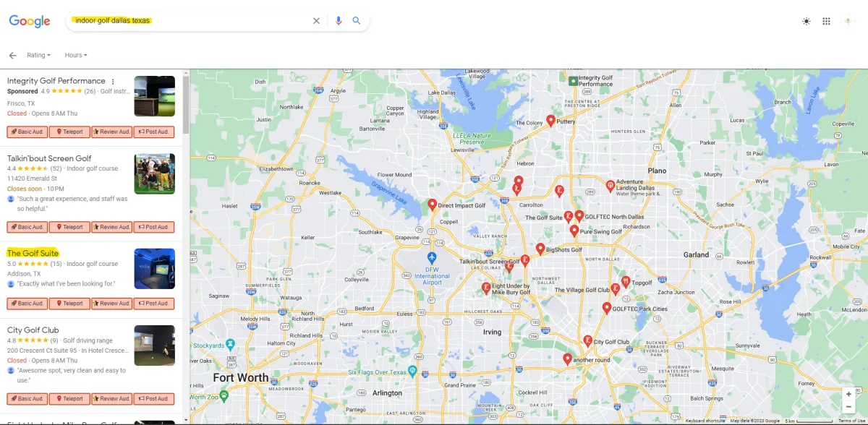Viewport: 868px width, 425px height.
Task: Expand the Hours filter dropdown
Action: [x=76, y=55]
